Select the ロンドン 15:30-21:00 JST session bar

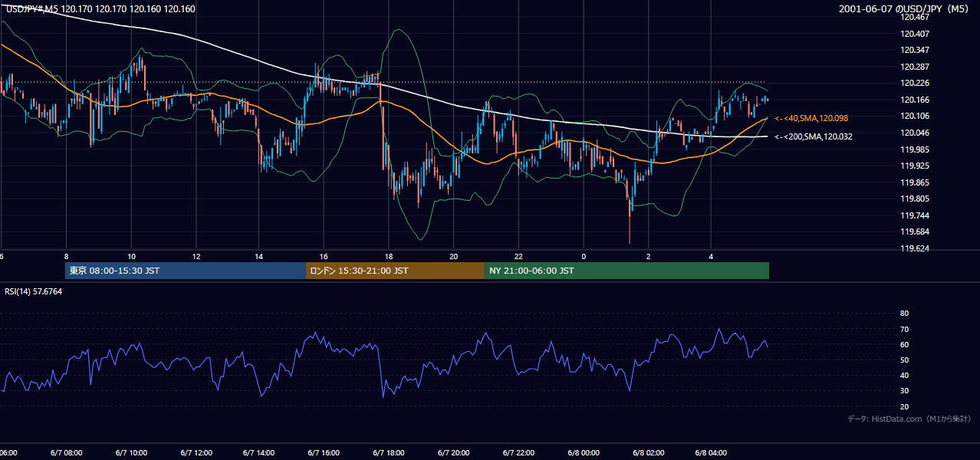click(x=395, y=271)
